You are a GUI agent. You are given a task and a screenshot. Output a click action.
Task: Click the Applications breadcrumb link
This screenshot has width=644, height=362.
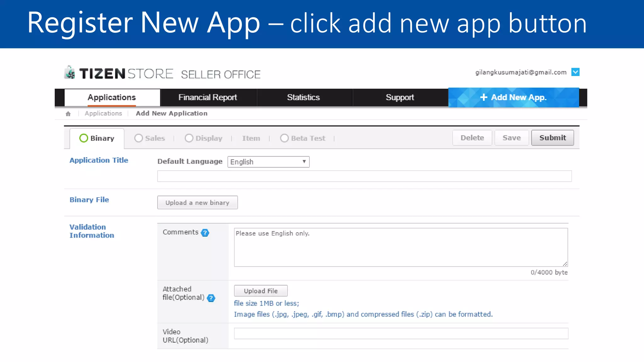pyautogui.click(x=103, y=113)
